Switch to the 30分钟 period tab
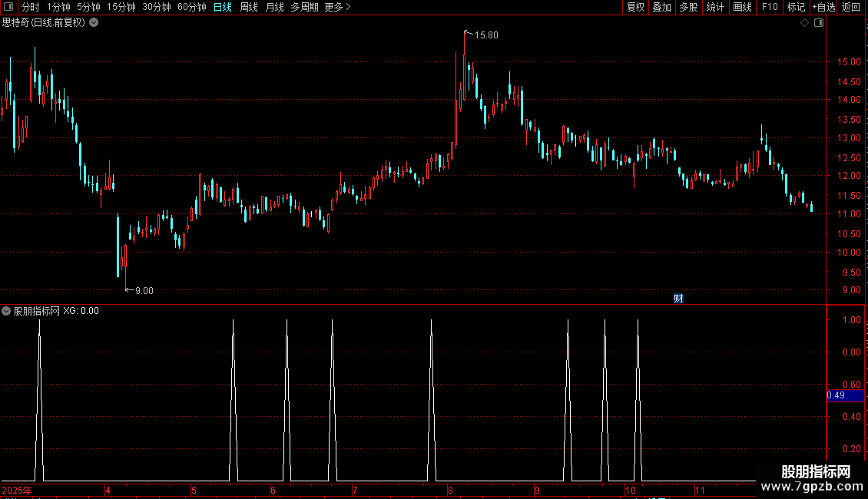 click(x=157, y=7)
